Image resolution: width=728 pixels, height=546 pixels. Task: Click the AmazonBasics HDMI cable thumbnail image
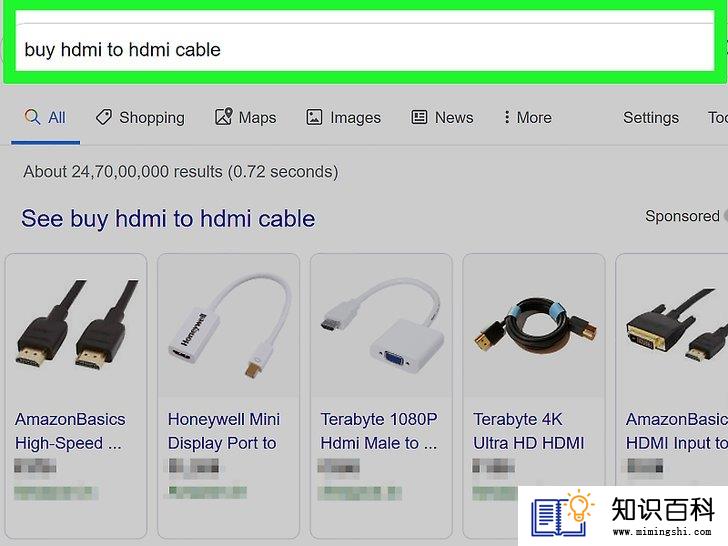[77, 325]
